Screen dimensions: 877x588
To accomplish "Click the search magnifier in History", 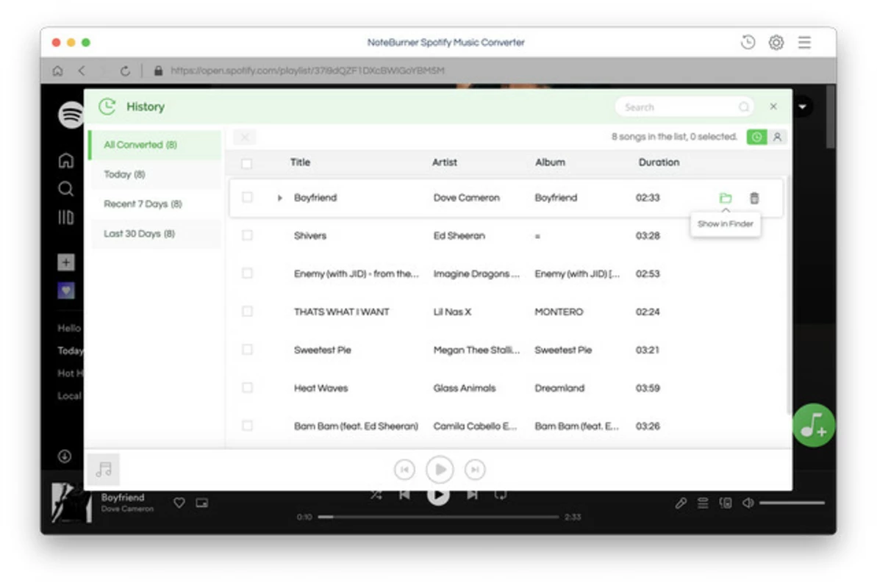I will click(743, 107).
